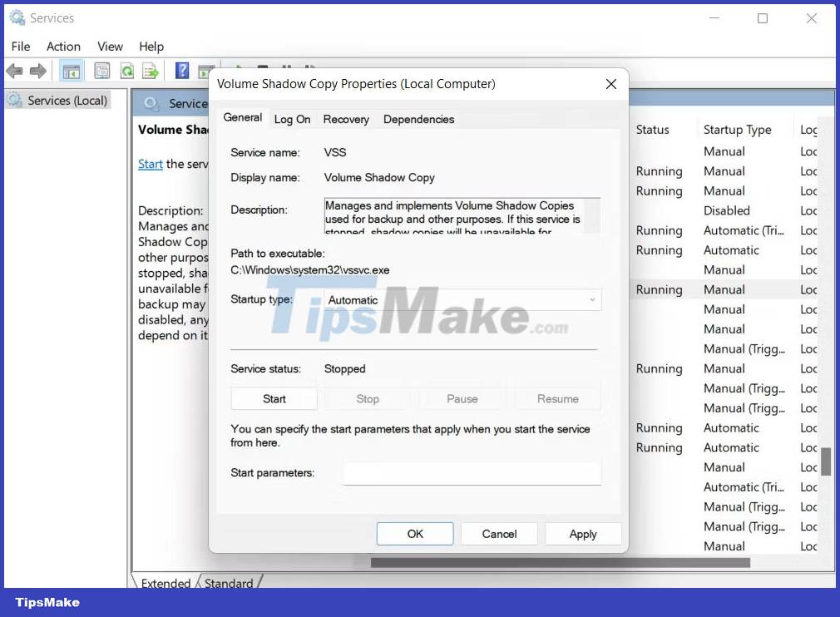Export the services list using toolbar icon
Screen dimensions: 840x617
151,71
